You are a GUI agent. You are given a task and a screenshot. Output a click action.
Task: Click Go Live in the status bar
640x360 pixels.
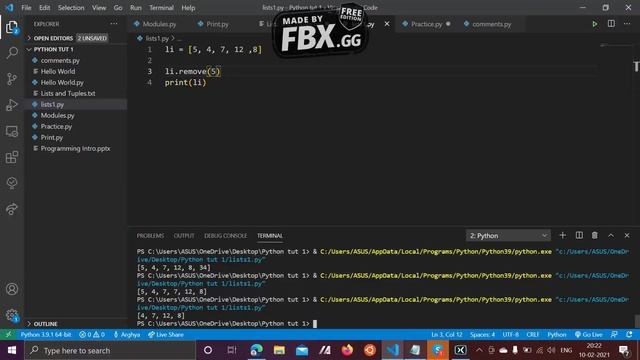[x=588, y=335]
